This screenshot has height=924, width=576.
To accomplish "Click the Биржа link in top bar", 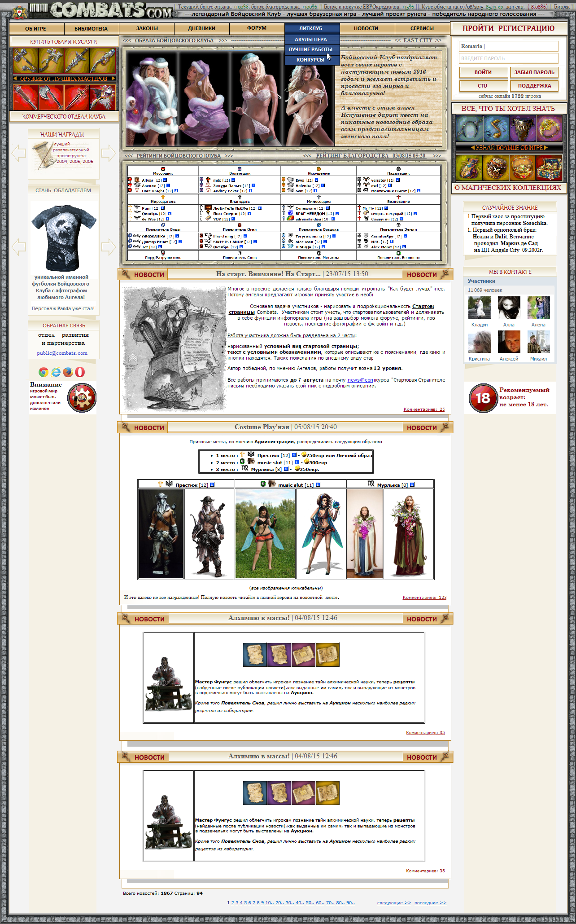I will [562, 7].
